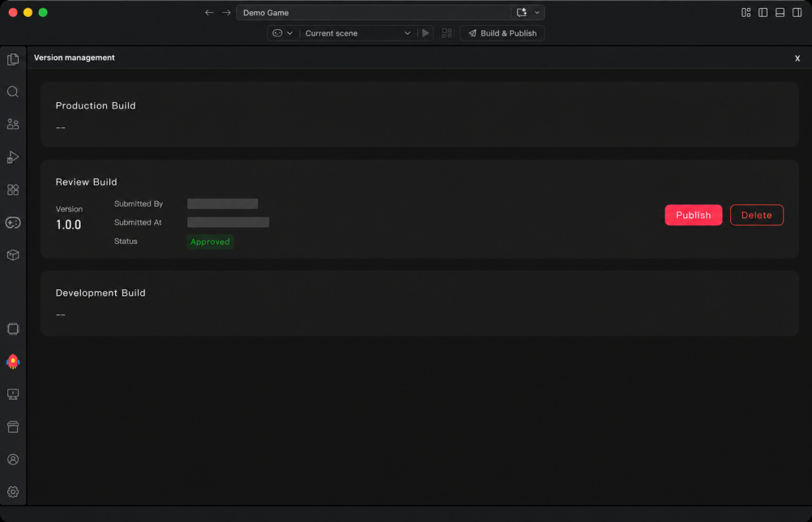The width and height of the screenshot is (812, 522).
Task: Run the scene with the play button
Action: click(x=425, y=33)
